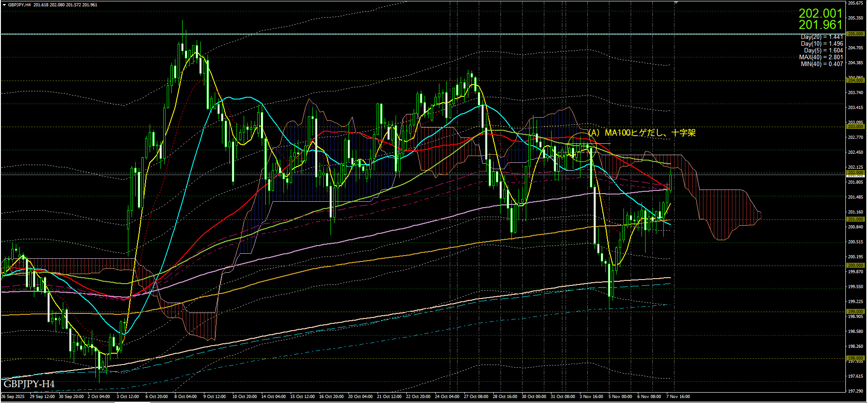The height and width of the screenshot is (403, 868).
Task: Click the 26 Sep 2025 date axis label
Action: point(13,397)
